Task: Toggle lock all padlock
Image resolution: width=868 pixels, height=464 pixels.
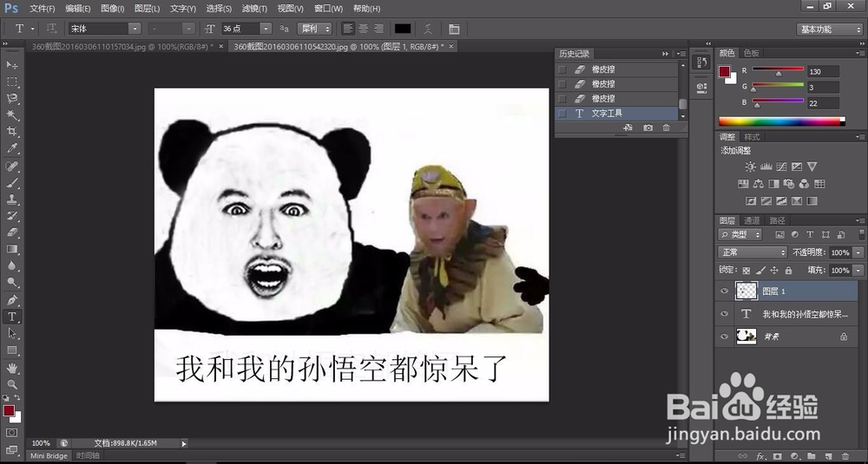Action: pyautogui.click(x=788, y=271)
